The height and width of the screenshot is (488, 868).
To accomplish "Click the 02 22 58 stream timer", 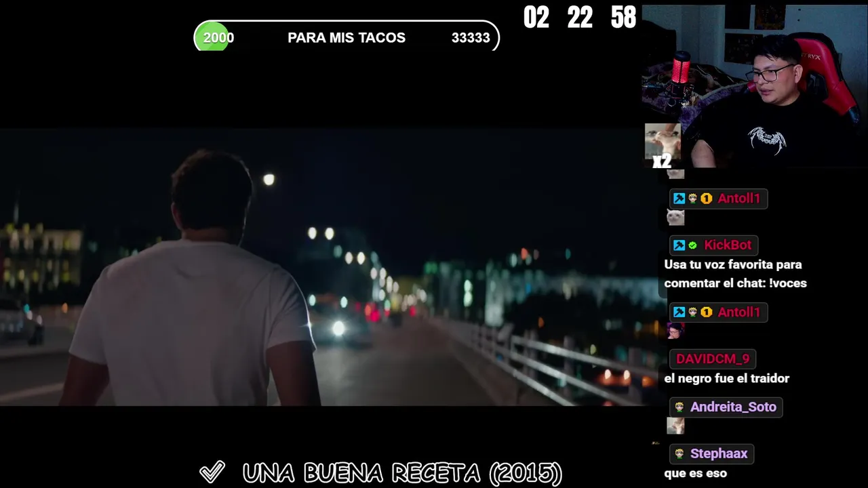I will point(580,18).
